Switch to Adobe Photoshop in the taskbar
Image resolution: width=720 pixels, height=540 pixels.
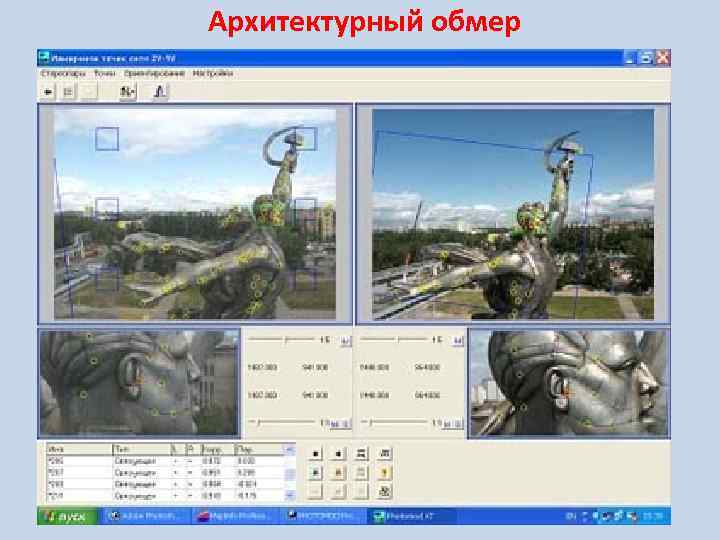[147, 517]
